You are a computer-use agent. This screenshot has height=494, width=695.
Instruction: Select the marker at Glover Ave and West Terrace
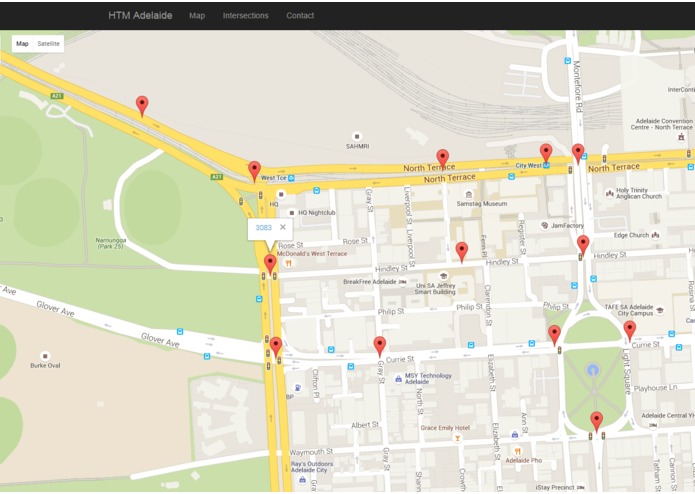click(x=276, y=347)
